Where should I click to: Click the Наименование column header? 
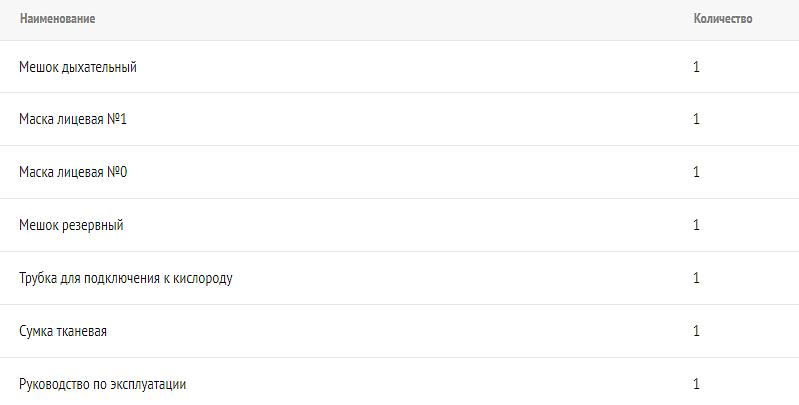[x=57, y=19]
